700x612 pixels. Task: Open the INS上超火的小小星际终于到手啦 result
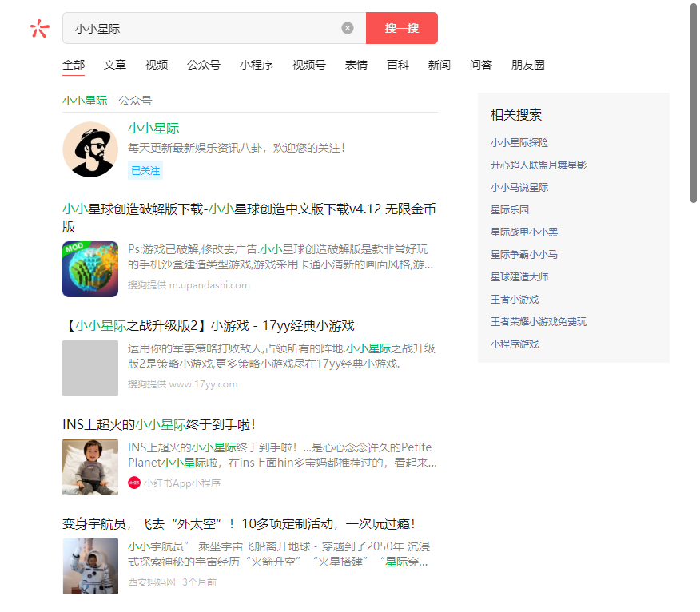(x=159, y=424)
